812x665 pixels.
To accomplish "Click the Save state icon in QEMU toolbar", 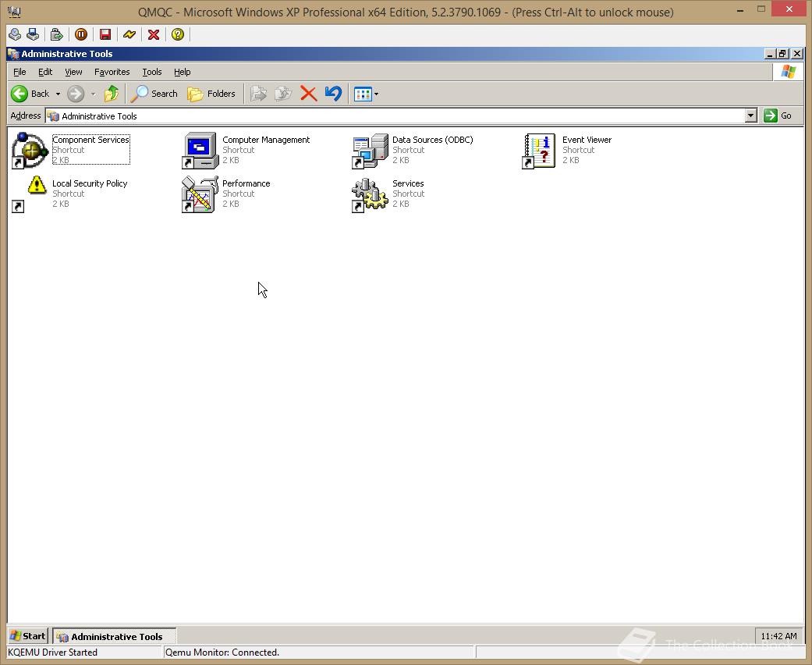I will coord(105,34).
